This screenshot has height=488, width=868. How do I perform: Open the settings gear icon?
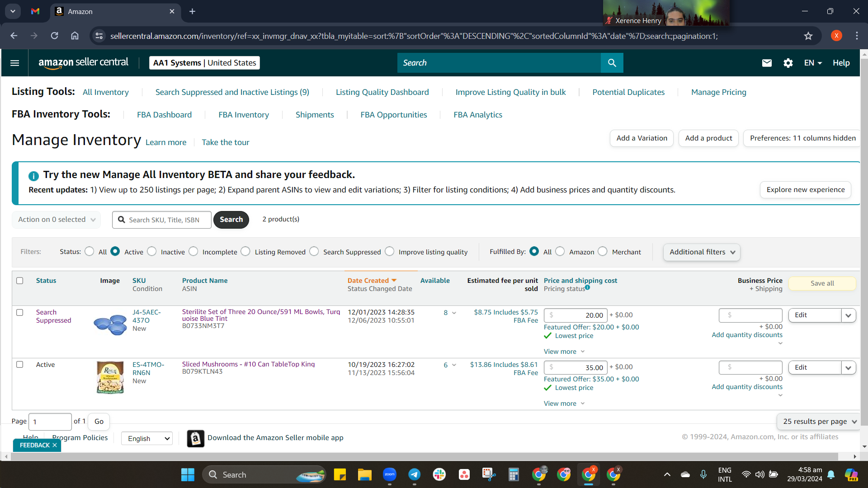788,63
